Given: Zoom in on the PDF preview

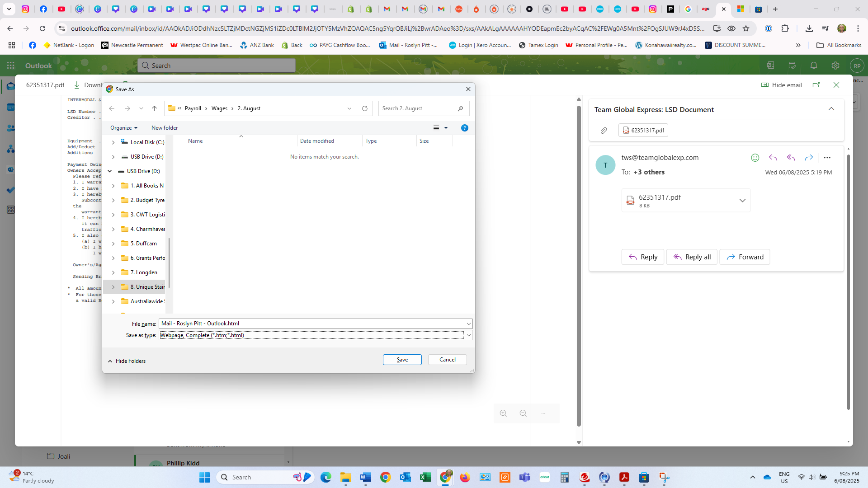Looking at the screenshot, I should tap(503, 413).
